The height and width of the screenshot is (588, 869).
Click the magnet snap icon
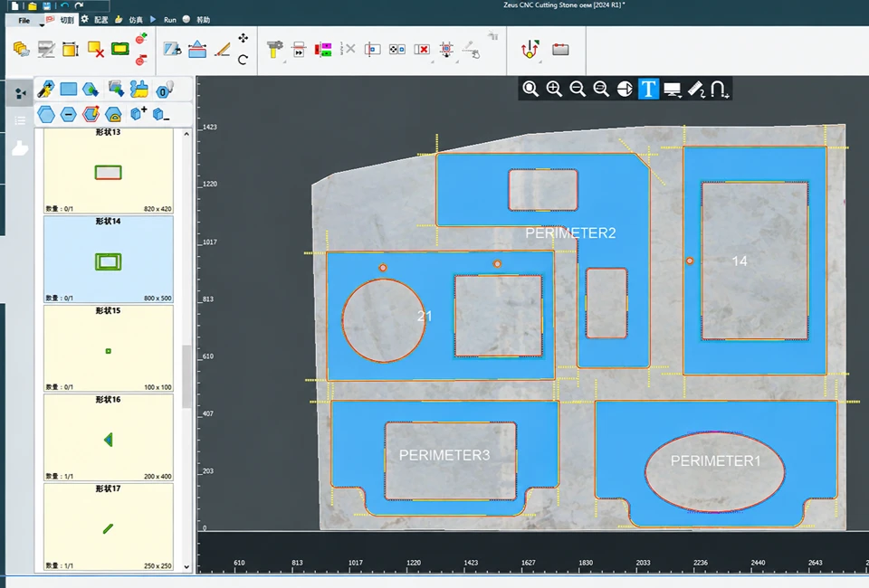coord(720,90)
